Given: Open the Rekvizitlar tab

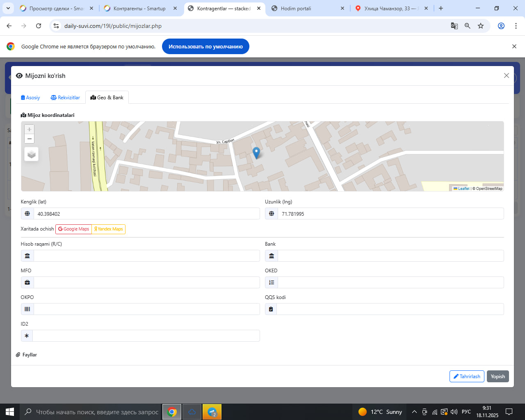Looking at the screenshot, I should coord(65,98).
